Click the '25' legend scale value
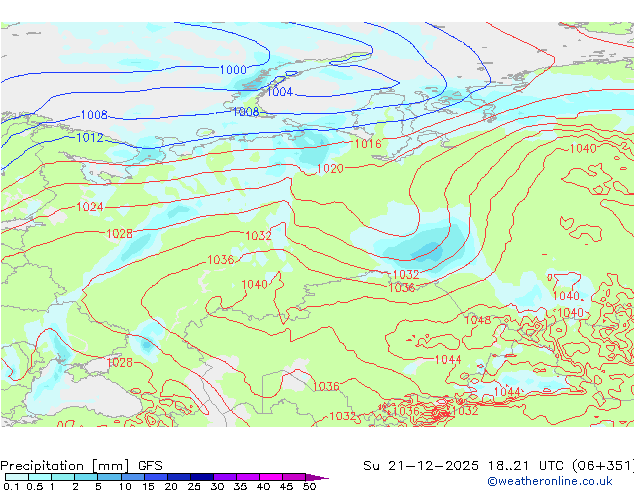The width and height of the screenshot is (634, 490). [194, 486]
